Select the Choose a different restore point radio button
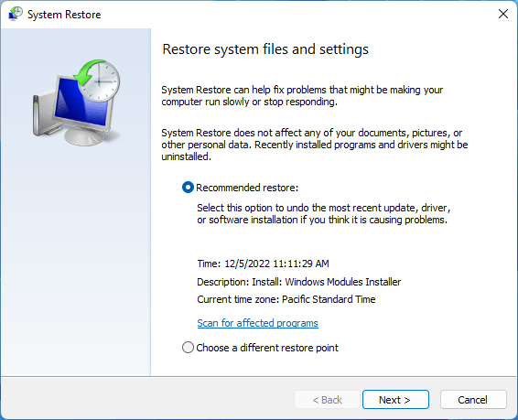The image size is (518, 420). coord(188,348)
